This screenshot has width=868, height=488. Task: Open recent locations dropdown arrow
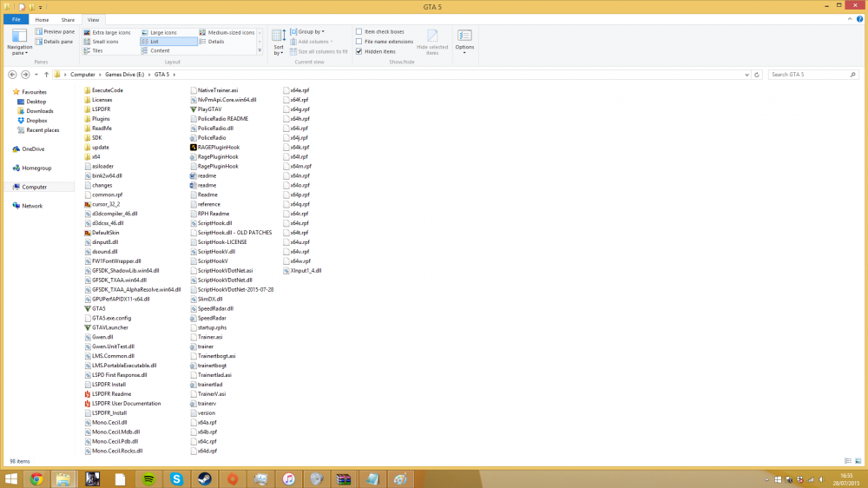coord(36,74)
